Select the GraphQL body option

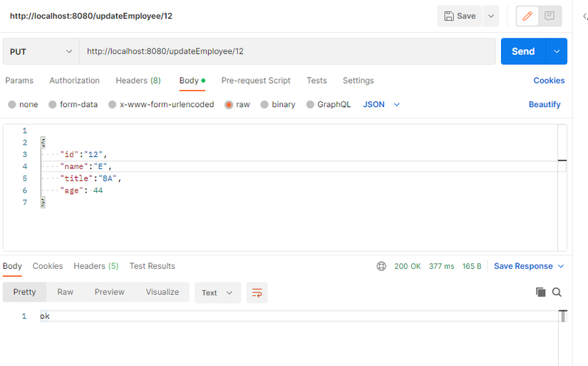pyautogui.click(x=329, y=104)
